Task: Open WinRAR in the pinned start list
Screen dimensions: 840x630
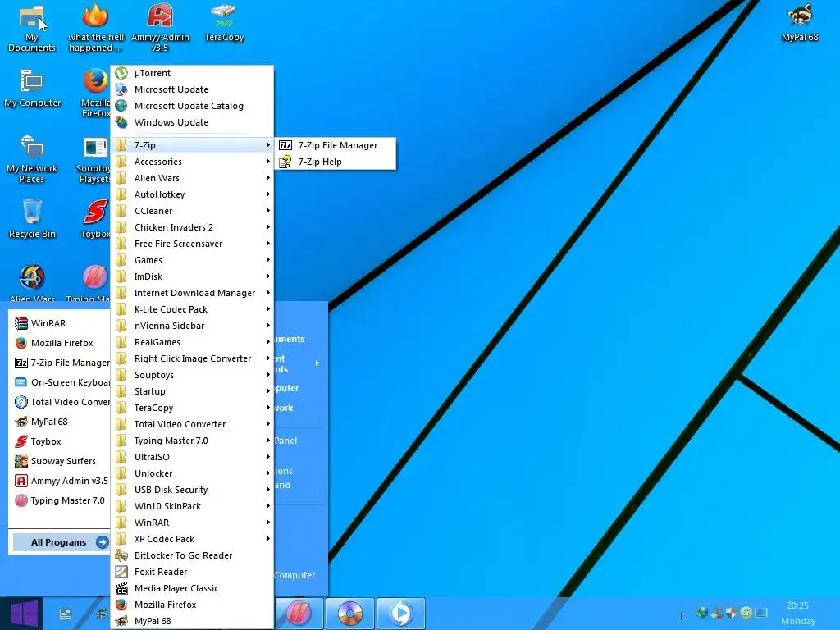Action: click(x=60, y=323)
